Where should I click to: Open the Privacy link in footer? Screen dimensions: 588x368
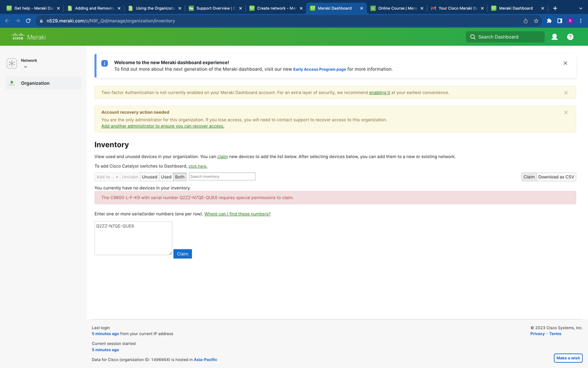537,334
